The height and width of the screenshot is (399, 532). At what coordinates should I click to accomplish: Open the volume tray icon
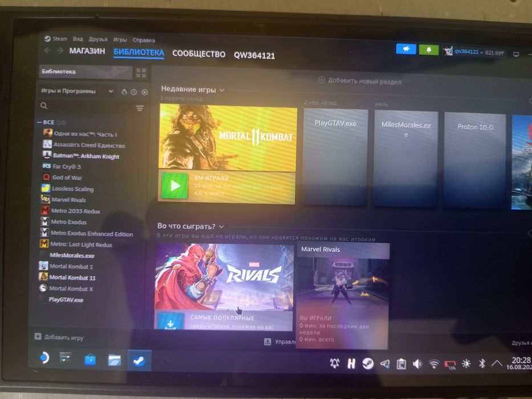[417, 364]
